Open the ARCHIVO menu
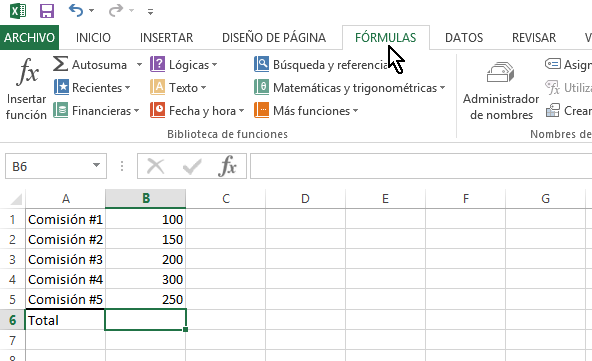The height and width of the screenshot is (361, 592). (x=29, y=37)
